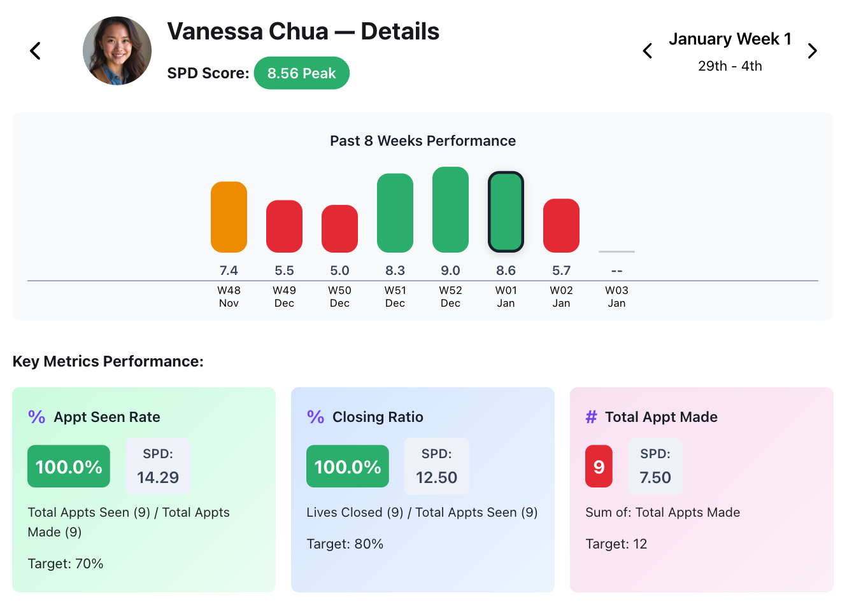
Task: Select the back arrow beside Vanessa's photo
Action: pyautogui.click(x=35, y=51)
